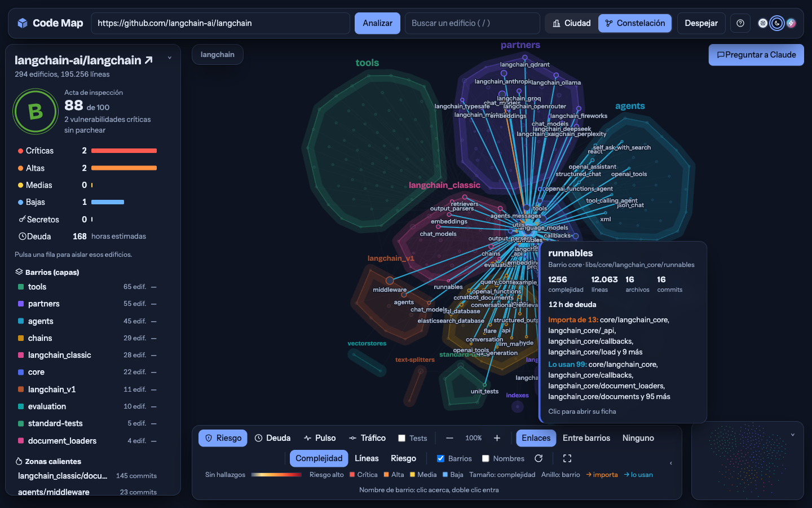
Task: Click the chat icon on Preguntar a Claude
Action: [721, 55]
